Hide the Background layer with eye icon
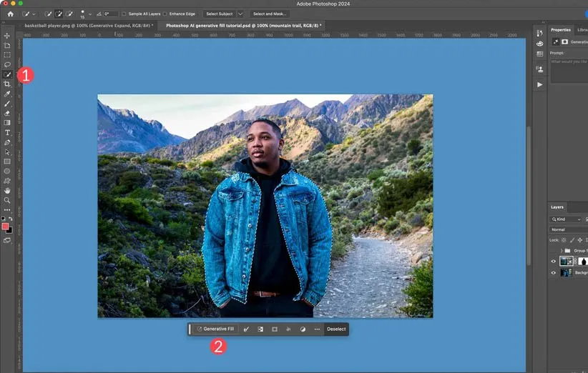The width and height of the screenshot is (588, 373). (x=553, y=272)
